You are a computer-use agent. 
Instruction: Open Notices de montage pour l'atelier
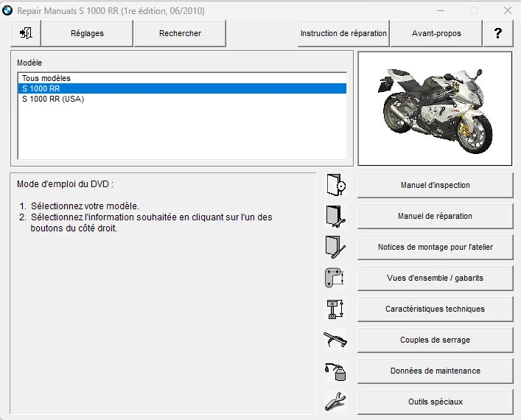[436, 247]
